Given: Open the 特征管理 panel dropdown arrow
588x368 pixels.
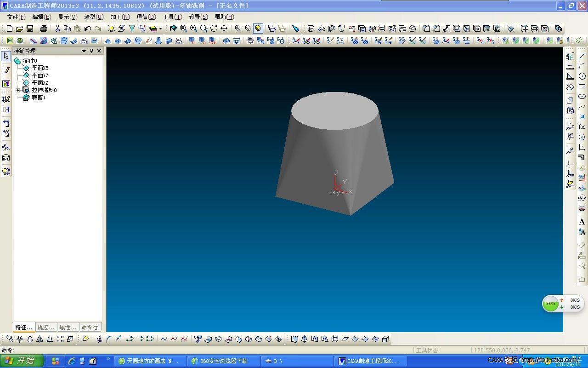Looking at the screenshot, I should pyautogui.click(x=84, y=51).
